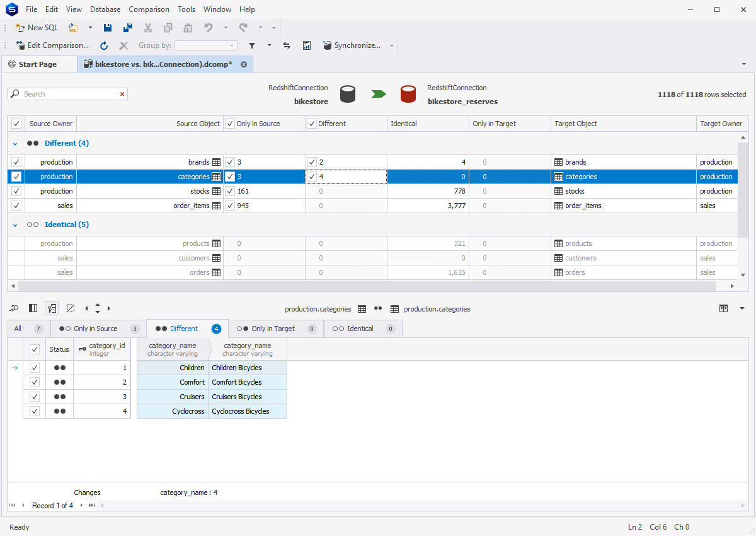Click the Save icon in the toolbar
756x536 pixels.
[x=108, y=28]
